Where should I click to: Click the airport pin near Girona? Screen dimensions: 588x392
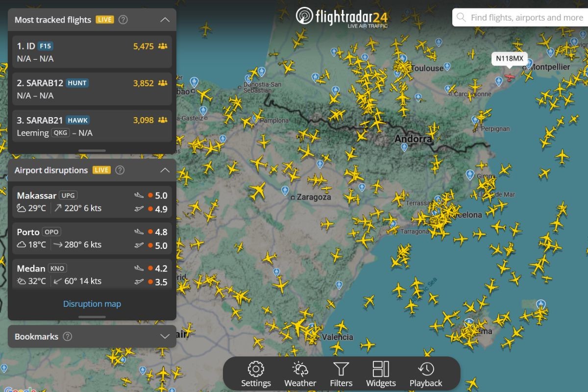click(470, 174)
